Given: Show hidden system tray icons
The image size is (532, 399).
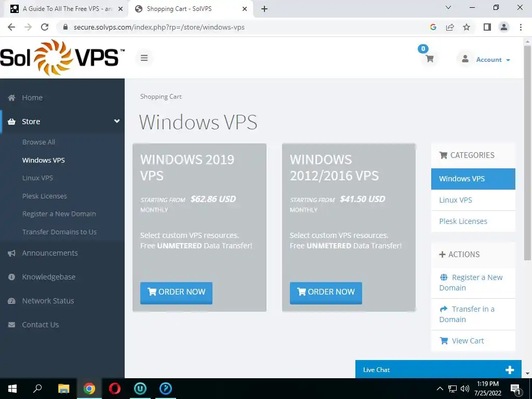Looking at the screenshot, I should (440, 389).
